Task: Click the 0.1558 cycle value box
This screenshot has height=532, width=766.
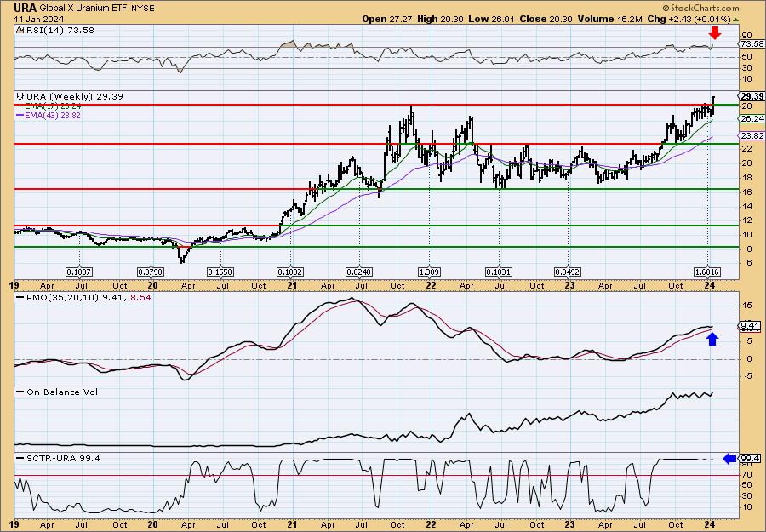Action: (220, 272)
